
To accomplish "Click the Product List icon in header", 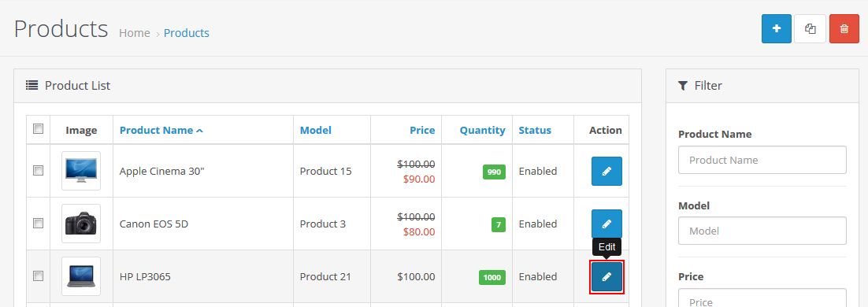I will coord(32,85).
